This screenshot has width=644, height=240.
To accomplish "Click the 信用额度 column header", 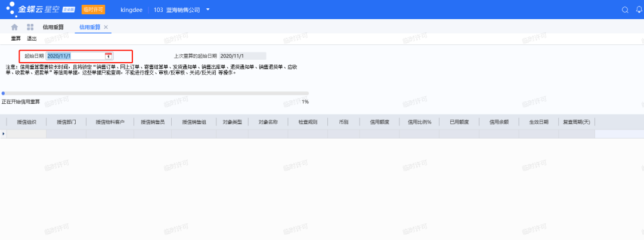I will coord(379,122).
